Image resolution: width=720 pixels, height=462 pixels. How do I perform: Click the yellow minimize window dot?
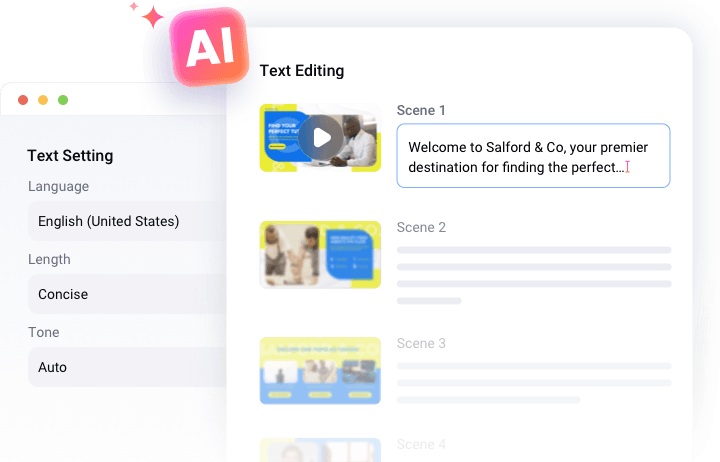coord(43,100)
